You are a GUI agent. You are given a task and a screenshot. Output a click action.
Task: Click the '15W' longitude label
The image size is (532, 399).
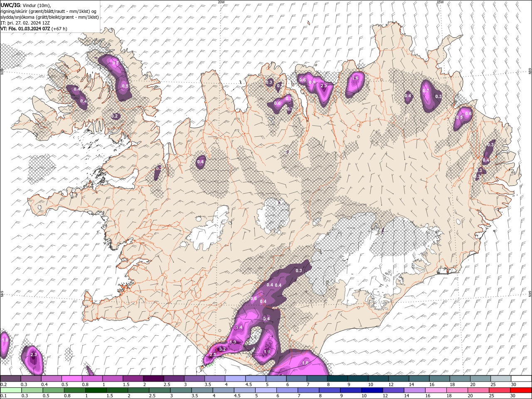point(440,2)
